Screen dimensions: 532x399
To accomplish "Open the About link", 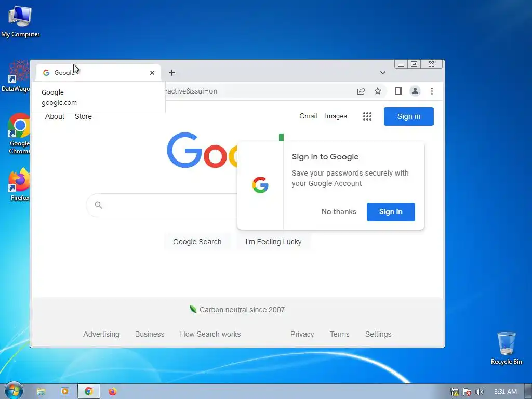I will (55, 116).
